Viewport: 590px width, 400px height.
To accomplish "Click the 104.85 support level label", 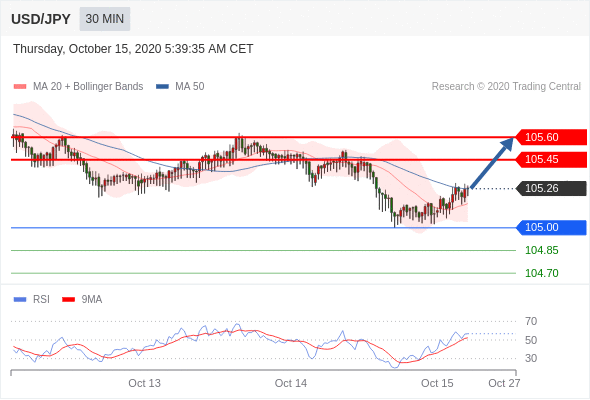I will pyautogui.click(x=542, y=250).
